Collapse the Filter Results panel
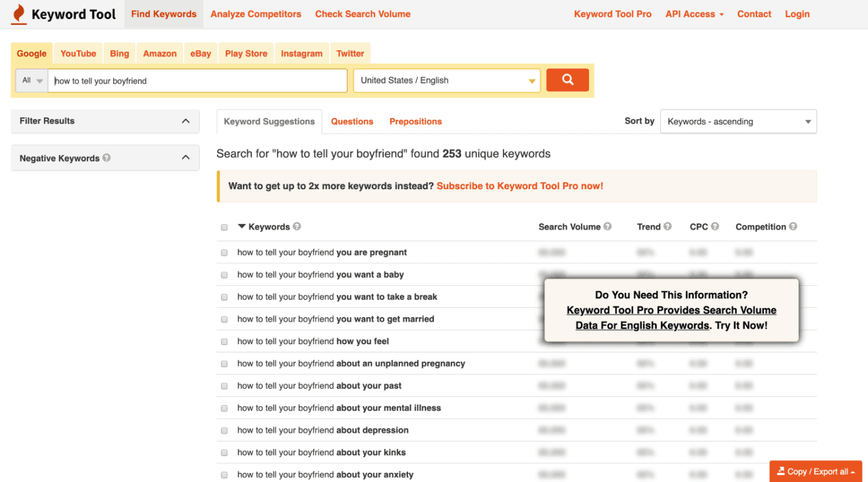 pos(185,121)
